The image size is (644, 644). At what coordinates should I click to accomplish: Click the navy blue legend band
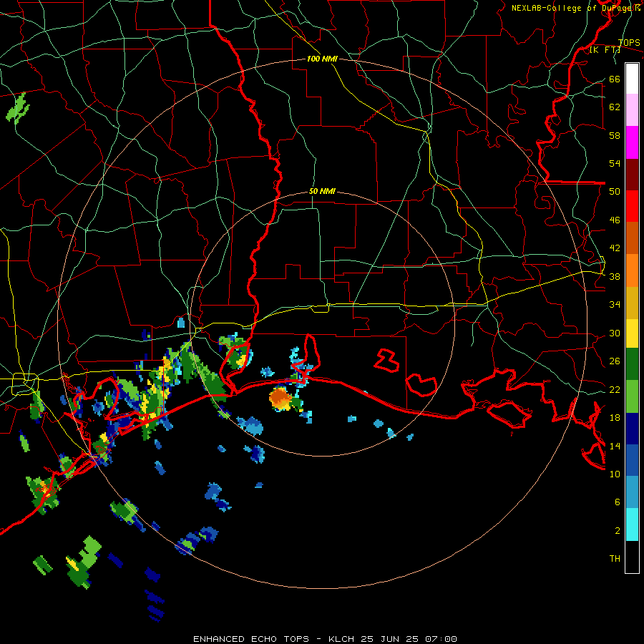pyautogui.click(x=632, y=429)
